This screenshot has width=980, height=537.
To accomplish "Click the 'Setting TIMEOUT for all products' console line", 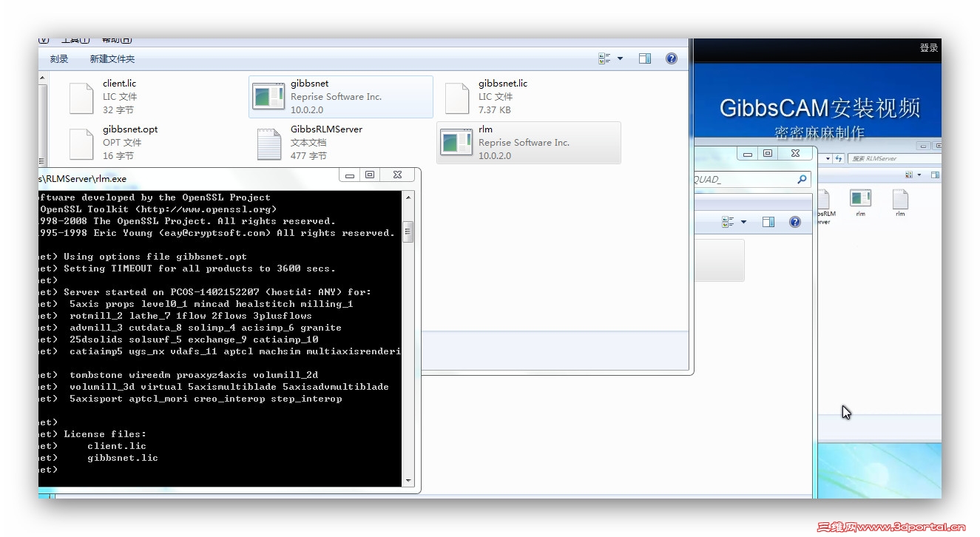I will click(200, 268).
